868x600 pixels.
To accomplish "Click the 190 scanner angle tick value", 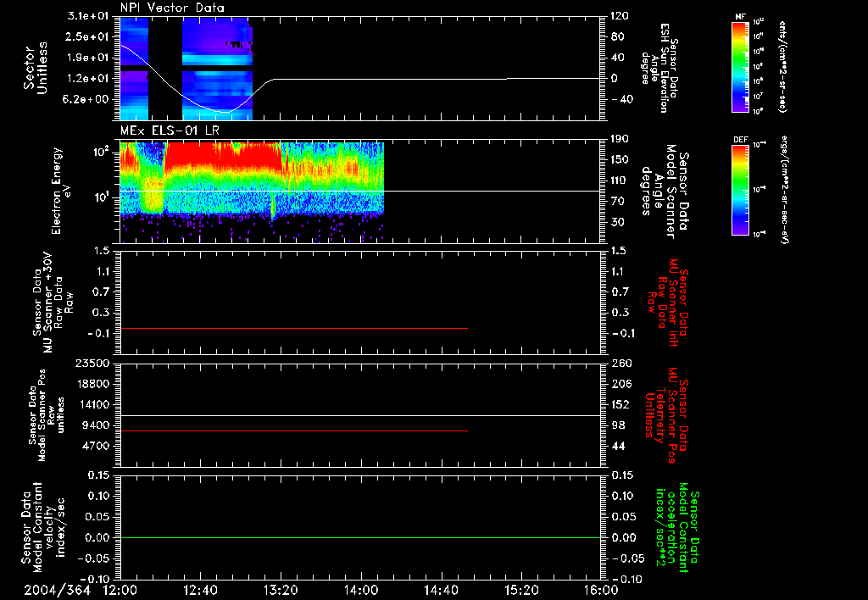I will point(620,138).
